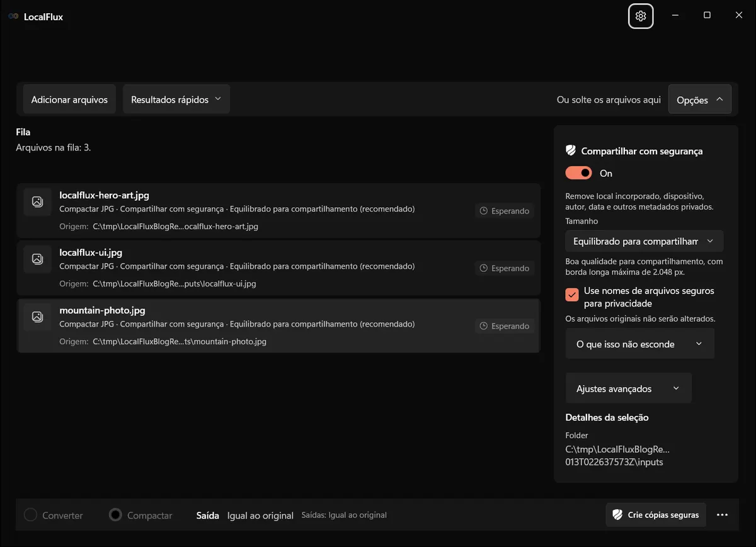Click the image icon for mountain-photo.jpg
The height and width of the screenshot is (547, 756).
click(x=37, y=317)
